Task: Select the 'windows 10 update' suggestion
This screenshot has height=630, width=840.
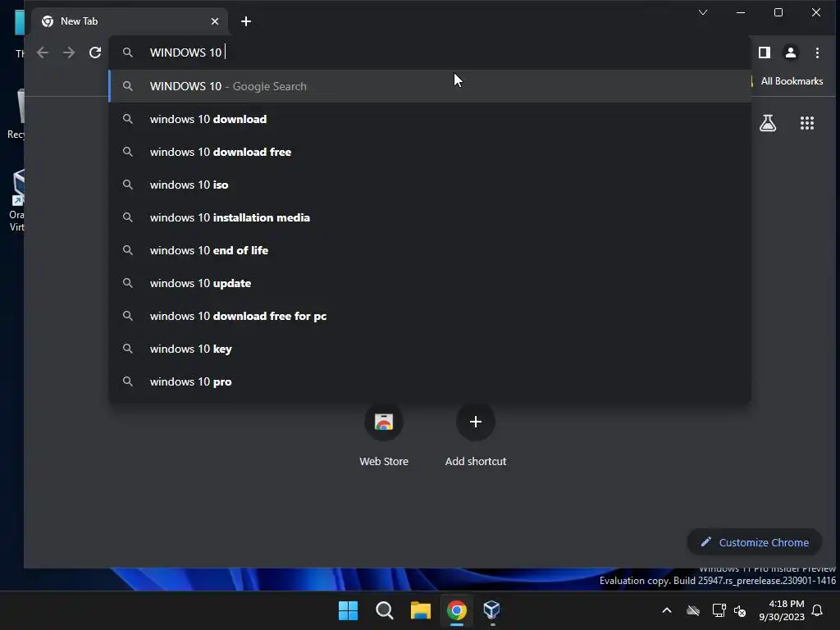Action: tap(430, 283)
